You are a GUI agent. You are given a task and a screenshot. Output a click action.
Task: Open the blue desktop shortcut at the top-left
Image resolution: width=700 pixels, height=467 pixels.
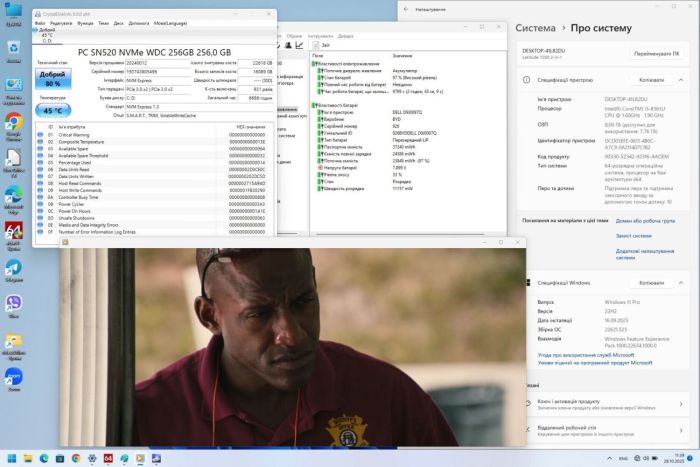pyautogui.click(x=13, y=14)
